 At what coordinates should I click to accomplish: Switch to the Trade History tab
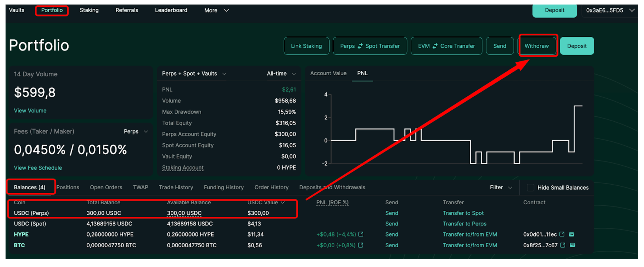pos(176,188)
